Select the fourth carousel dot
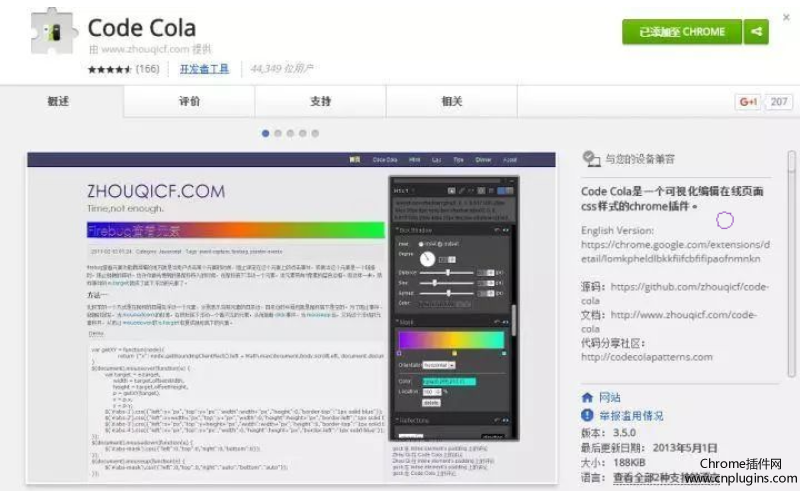Screen dimensions: 802x491 pos(303,133)
